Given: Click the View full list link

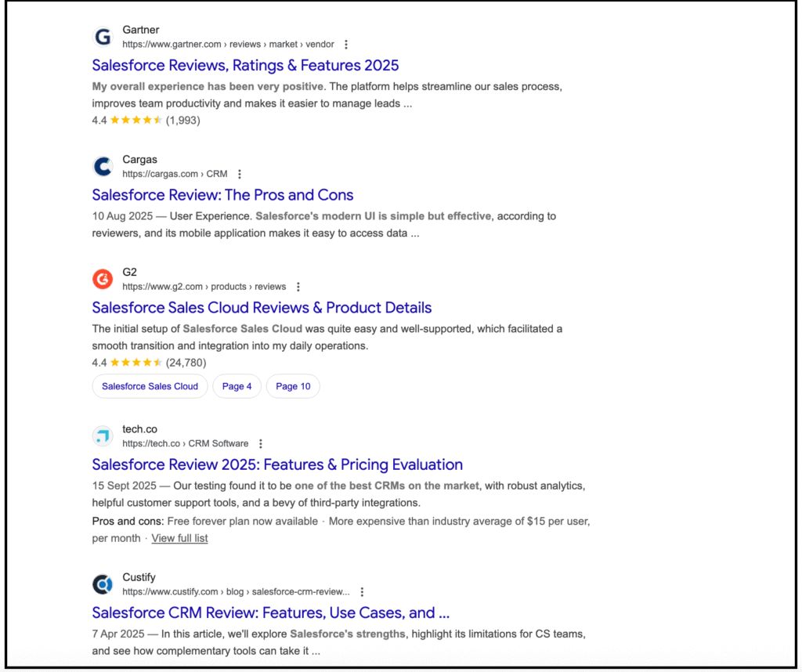Looking at the screenshot, I should 179,538.
